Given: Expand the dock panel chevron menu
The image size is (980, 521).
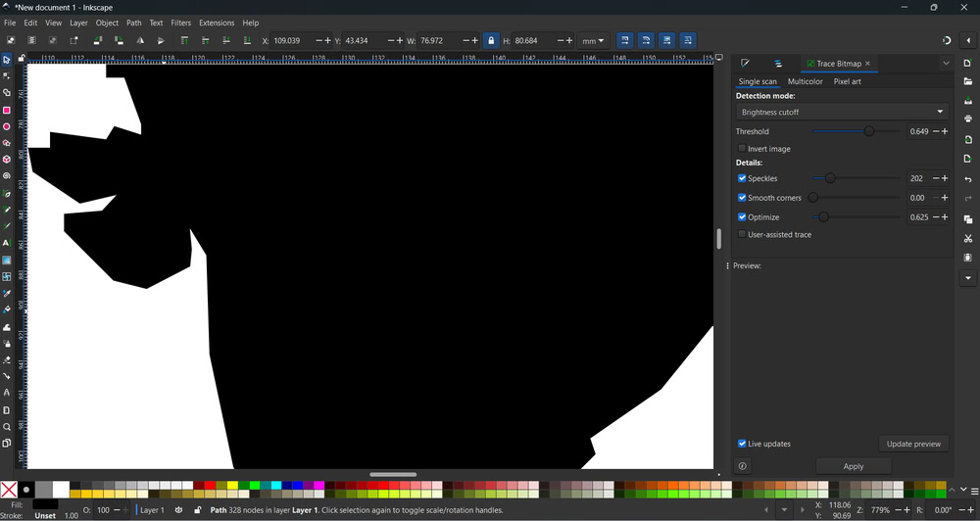Looking at the screenshot, I should tap(946, 63).
